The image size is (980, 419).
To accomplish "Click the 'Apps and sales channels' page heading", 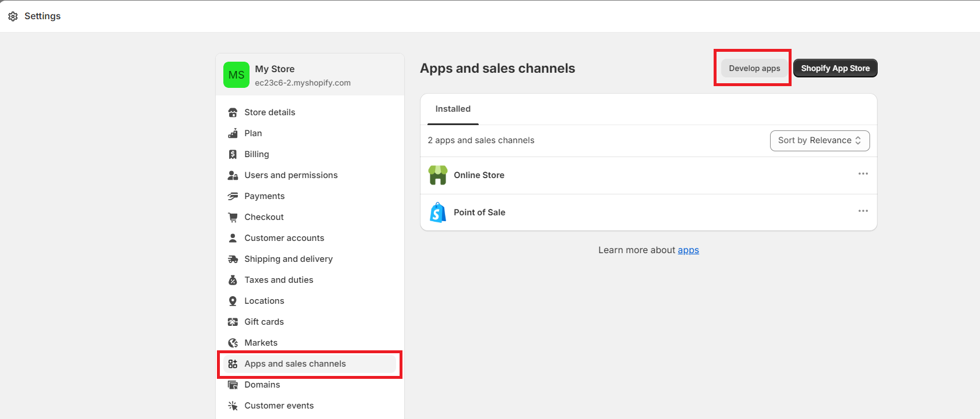I will coord(497,69).
